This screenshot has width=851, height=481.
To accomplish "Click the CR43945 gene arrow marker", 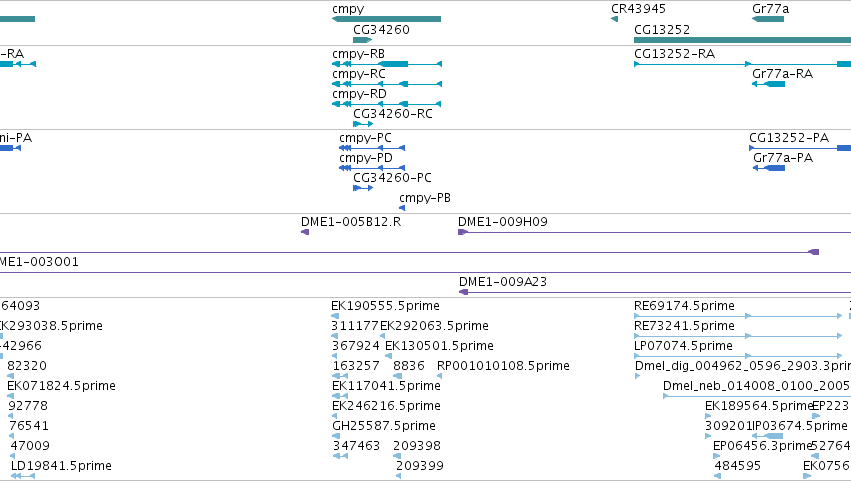I will coord(614,19).
